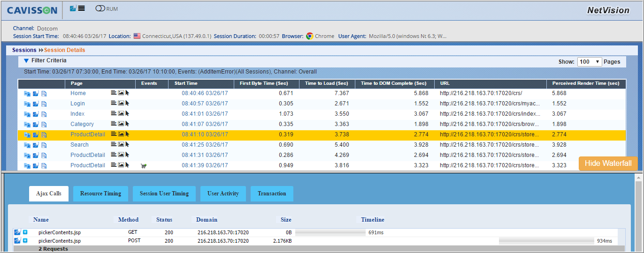644x253 pixels.
Task: Click the shopping cart event icon
Action: (x=144, y=165)
